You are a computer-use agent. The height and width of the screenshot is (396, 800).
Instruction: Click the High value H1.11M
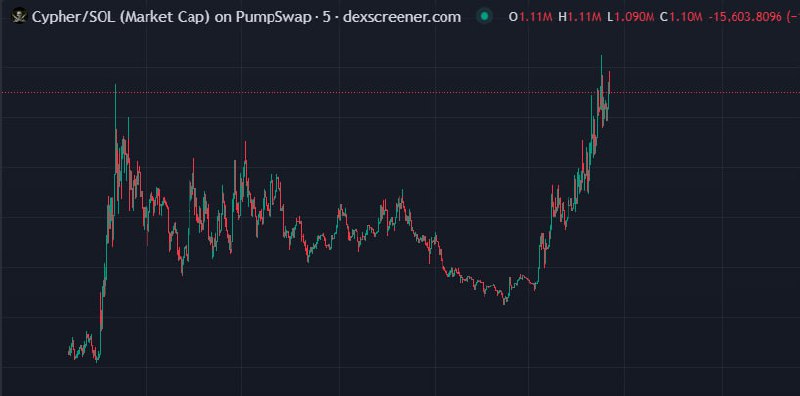coord(580,17)
